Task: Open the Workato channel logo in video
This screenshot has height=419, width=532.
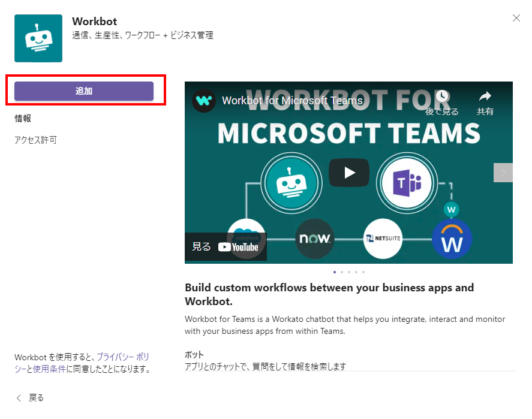Action: pos(204,101)
